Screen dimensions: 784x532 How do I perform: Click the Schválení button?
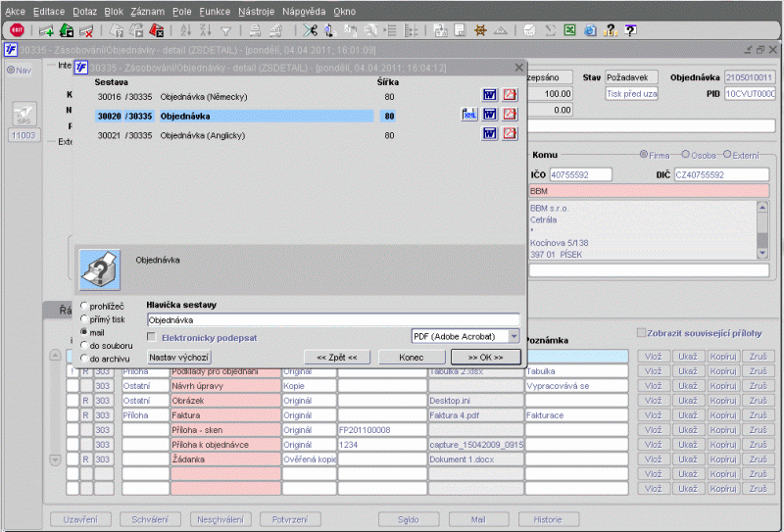pos(150,519)
